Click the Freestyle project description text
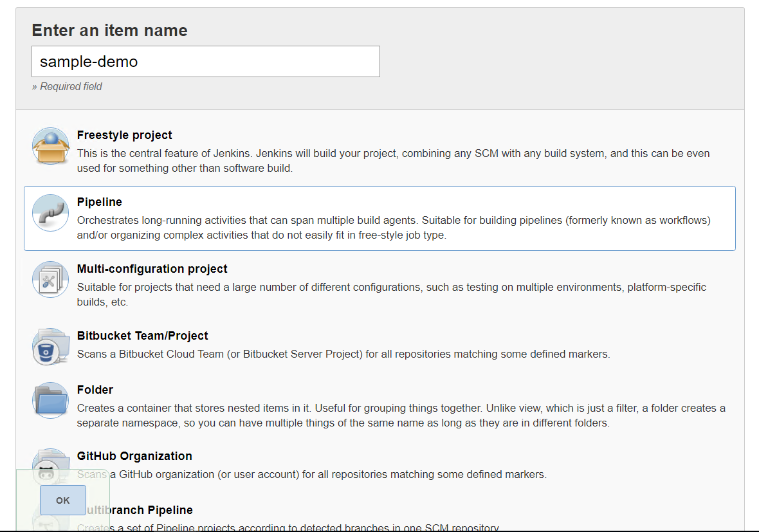 click(x=393, y=161)
